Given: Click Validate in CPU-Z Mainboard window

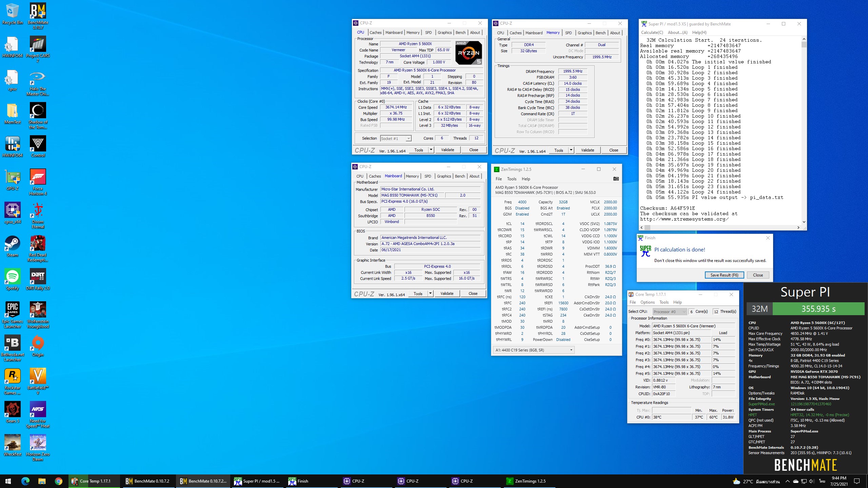Looking at the screenshot, I should (447, 293).
